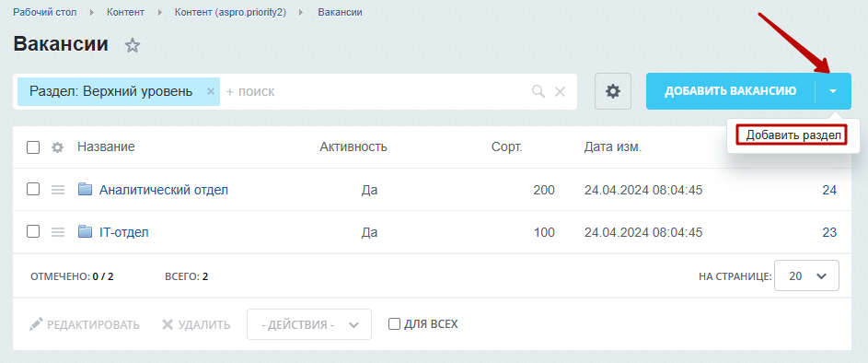Screen dimensions: 868x363
Task: Check the Аналитический отдел row checkbox
Action: pos(33,190)
